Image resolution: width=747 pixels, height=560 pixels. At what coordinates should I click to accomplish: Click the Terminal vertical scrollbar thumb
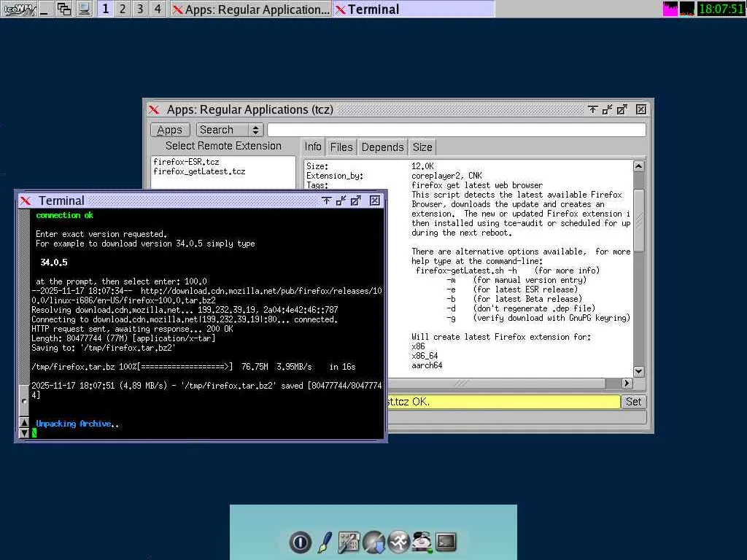(24, 400)
